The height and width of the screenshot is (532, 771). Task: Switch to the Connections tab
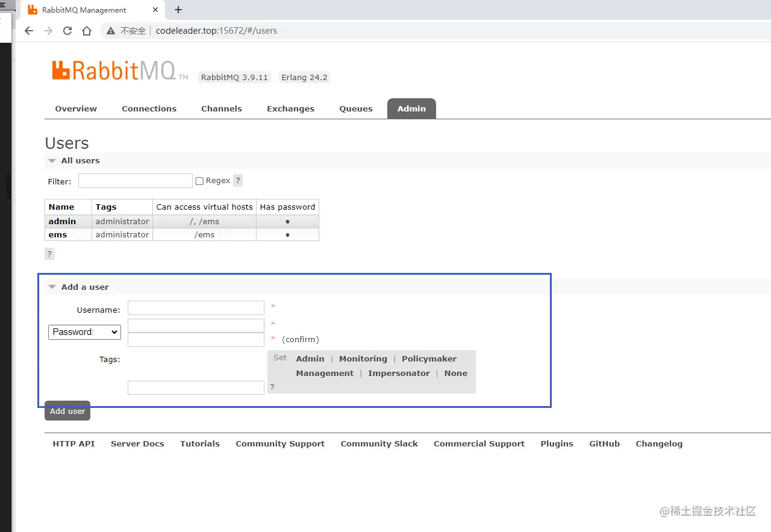coord(149,109)
